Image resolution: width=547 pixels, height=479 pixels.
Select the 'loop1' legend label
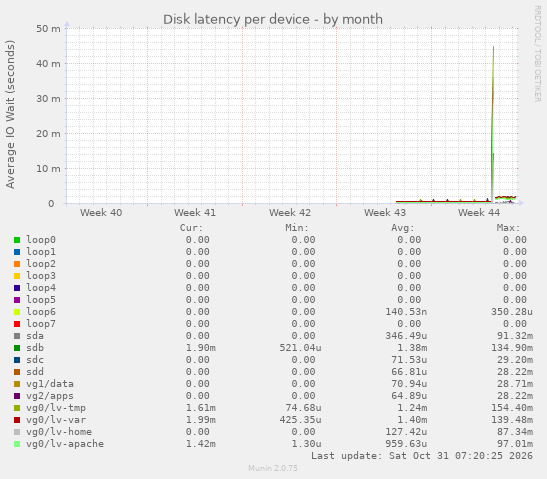[41, 252]
